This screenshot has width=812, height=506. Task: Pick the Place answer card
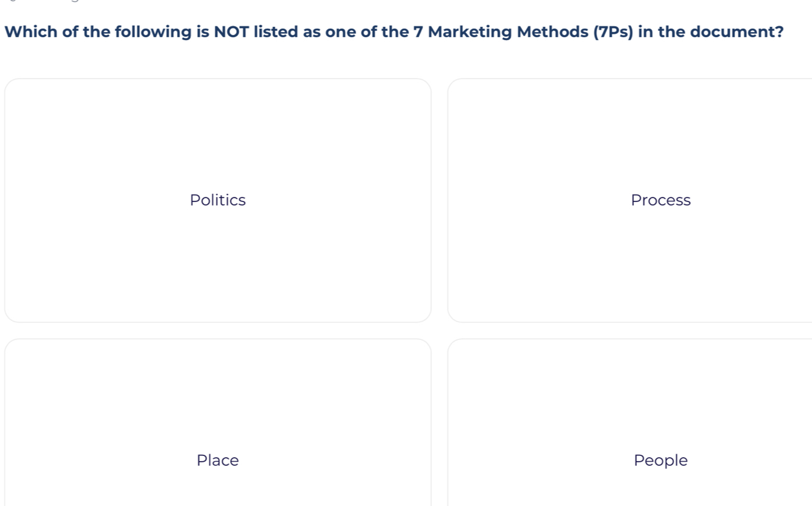coord(218,460)
